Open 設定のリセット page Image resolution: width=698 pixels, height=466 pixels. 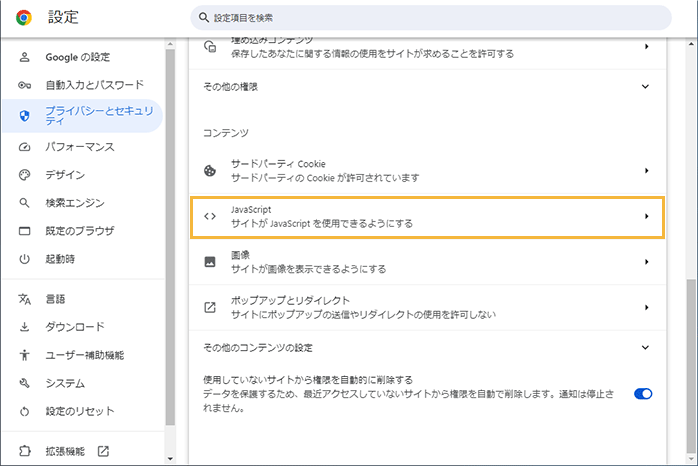(x=80, y=411)
